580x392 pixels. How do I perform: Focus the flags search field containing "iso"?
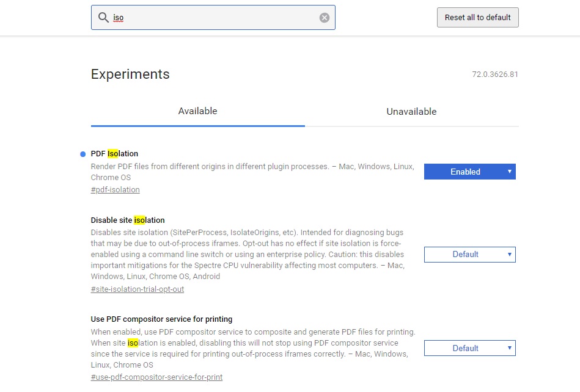(214, 18)
